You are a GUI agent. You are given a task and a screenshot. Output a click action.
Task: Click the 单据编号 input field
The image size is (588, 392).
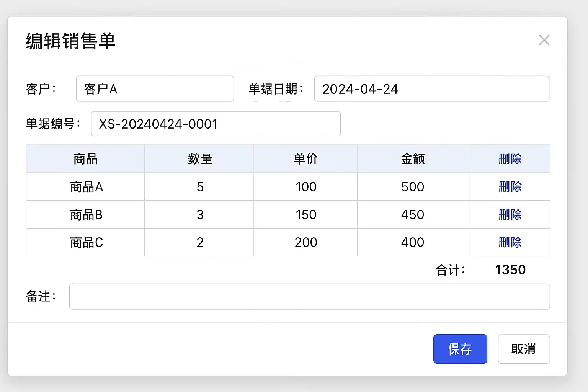(216, 124)
